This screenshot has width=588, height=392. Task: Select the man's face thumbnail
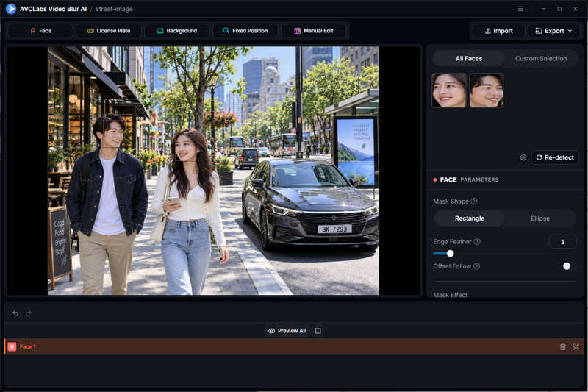pos(487,90)
